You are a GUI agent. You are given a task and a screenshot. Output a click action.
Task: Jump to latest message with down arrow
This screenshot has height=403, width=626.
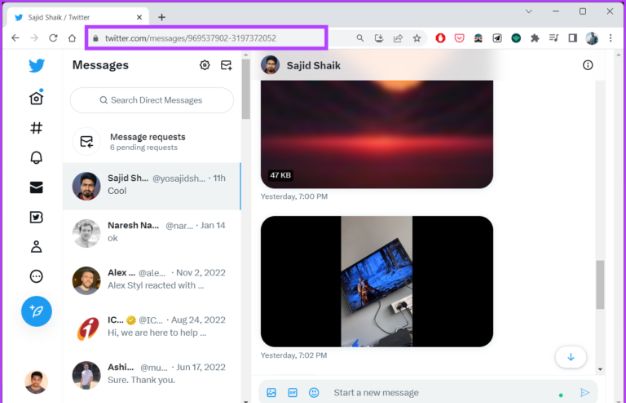(570, 356)
